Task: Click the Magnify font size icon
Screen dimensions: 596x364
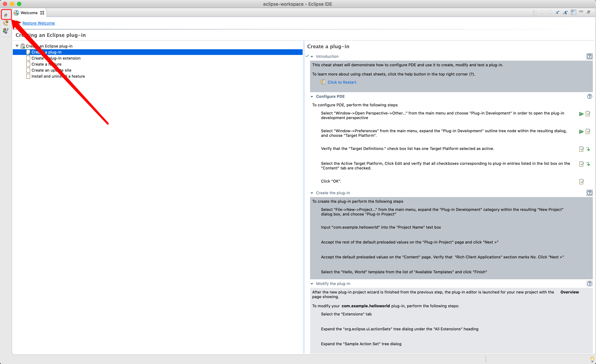Action: click(x=565, y=13)
